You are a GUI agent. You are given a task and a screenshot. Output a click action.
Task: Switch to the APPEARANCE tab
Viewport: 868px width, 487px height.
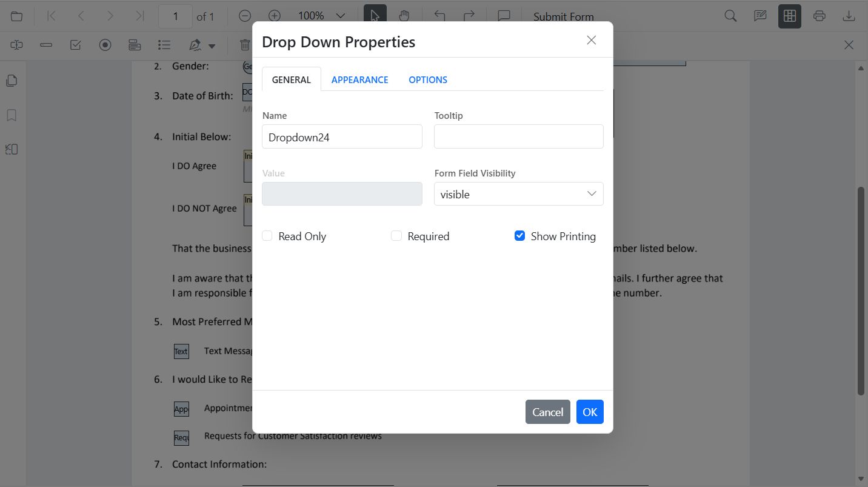[360, 79]
